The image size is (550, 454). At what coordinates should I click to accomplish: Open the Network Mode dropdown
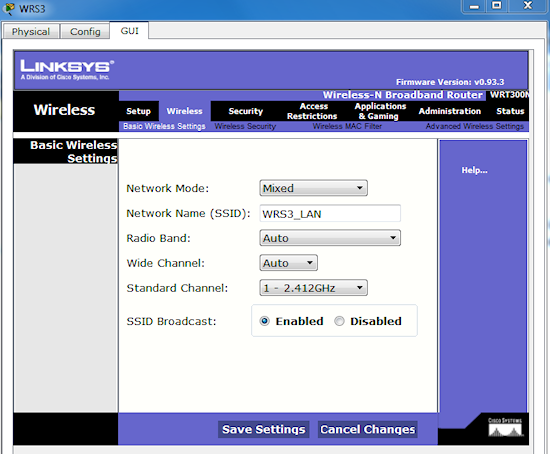click(x=313, y=188)
